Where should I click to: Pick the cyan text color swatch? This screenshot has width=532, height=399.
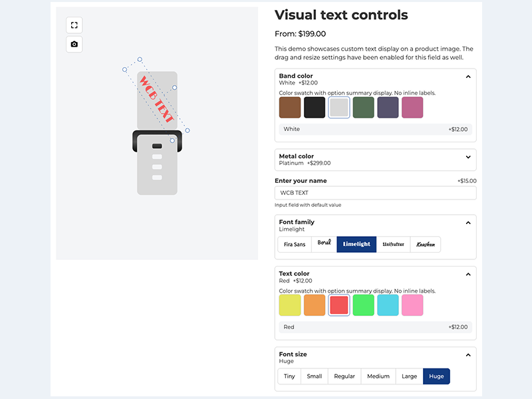pos(388,305)
